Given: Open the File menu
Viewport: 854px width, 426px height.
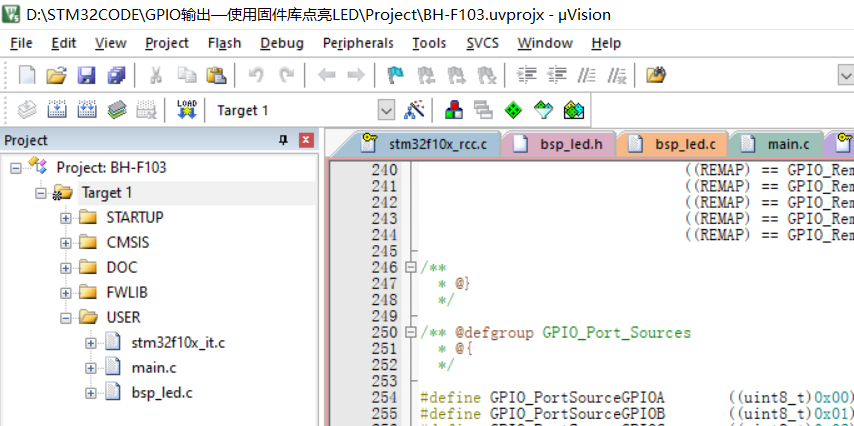Looking at the screenshot, I should click(21, 43).
